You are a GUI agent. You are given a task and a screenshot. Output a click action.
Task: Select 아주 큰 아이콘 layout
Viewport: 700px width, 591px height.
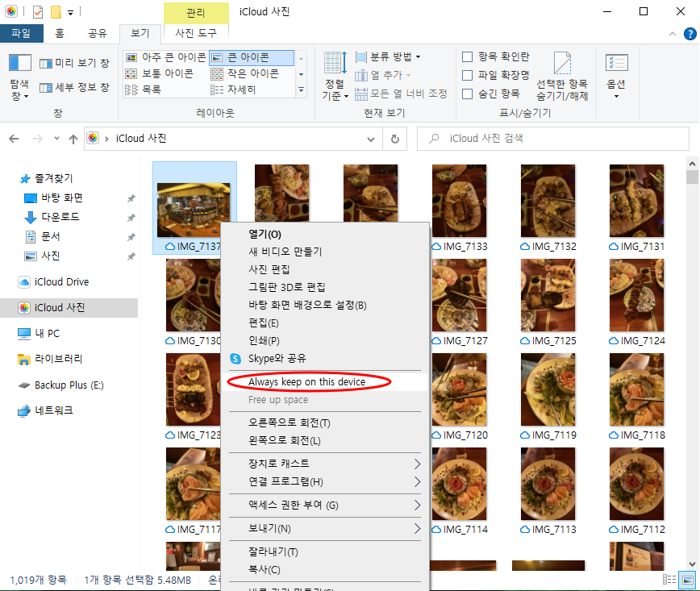pyautogui.click(x=166, y=57)
